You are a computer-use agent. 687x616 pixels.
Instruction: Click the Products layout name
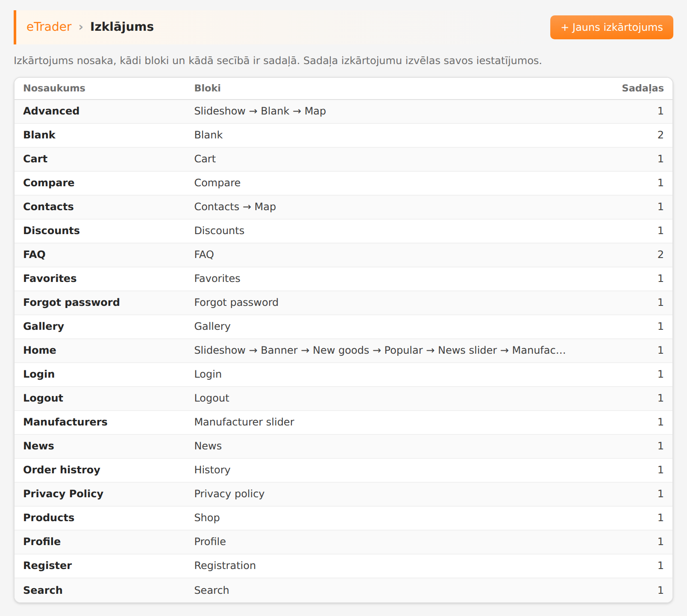click(x=49, y=518)
